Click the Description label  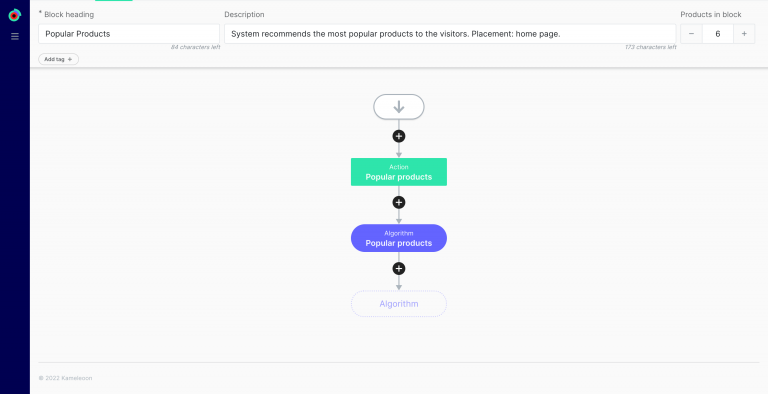click(244, 15)
